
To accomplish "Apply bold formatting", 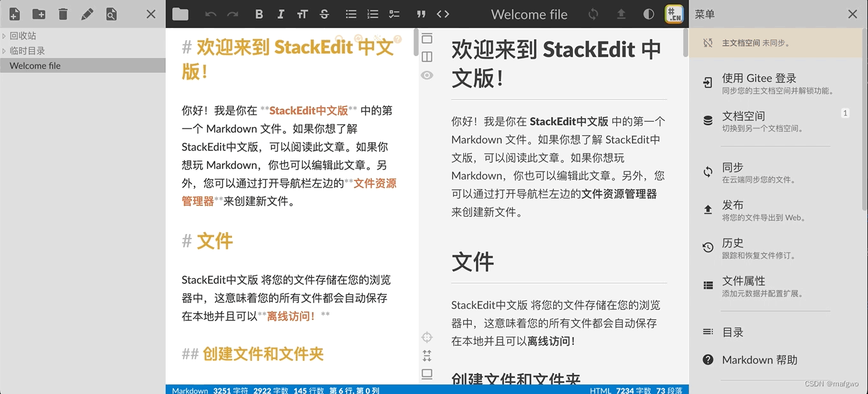I will tap(259, 14).
